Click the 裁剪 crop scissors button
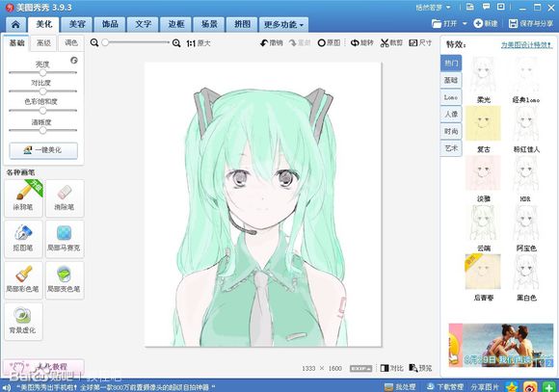 click(391, 43)
